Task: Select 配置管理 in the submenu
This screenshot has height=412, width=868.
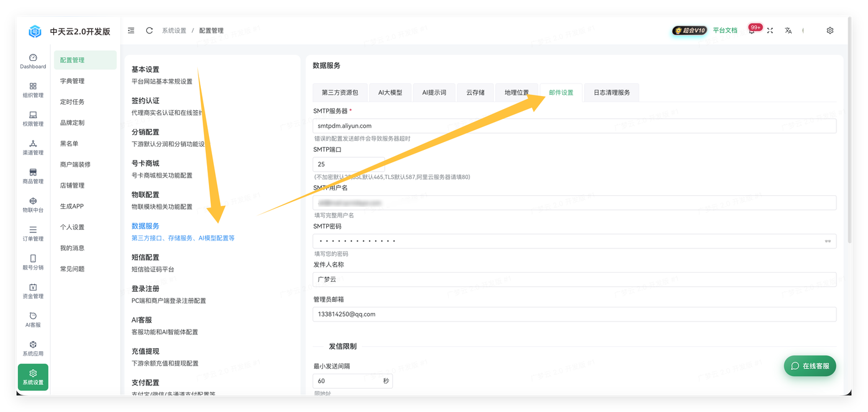Action: tap(86, 60)
